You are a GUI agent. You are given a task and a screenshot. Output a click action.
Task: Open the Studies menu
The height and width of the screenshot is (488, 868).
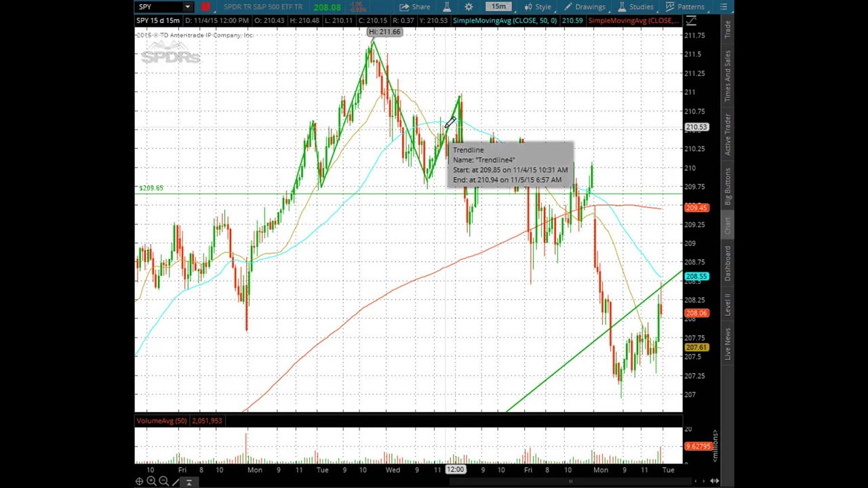click(x=635, y=7)
